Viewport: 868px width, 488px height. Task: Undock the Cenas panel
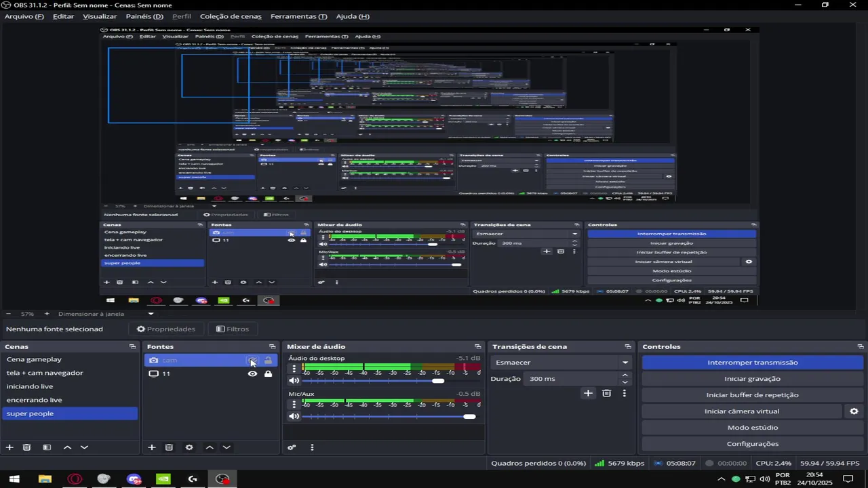tap(132, 346)
